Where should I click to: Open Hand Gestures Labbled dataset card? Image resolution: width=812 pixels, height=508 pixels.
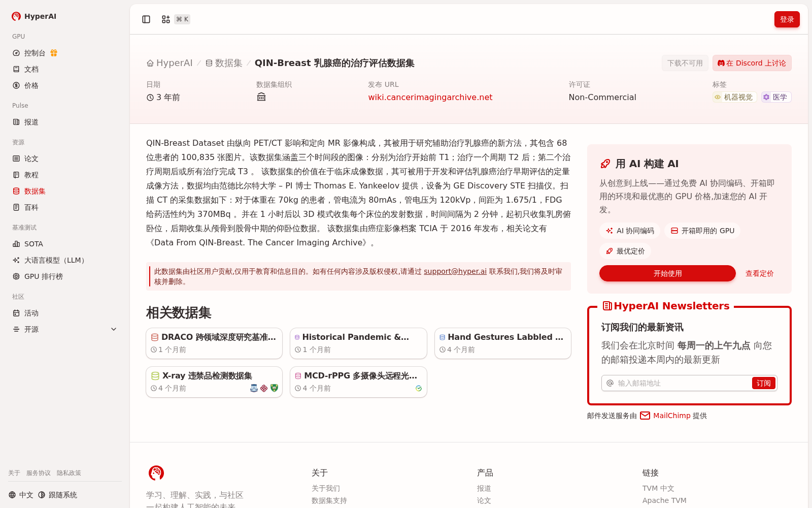tap(503, 343)
